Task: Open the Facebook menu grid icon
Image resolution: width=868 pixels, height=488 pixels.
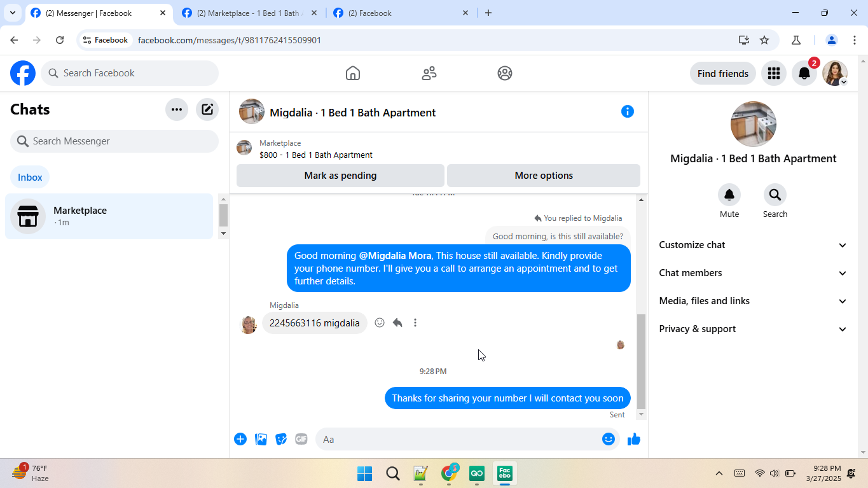Action: tap(774, 73)
